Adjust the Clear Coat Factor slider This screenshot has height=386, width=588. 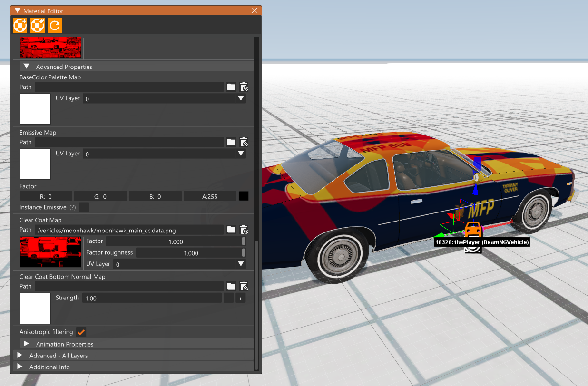(x=176, y=241)
